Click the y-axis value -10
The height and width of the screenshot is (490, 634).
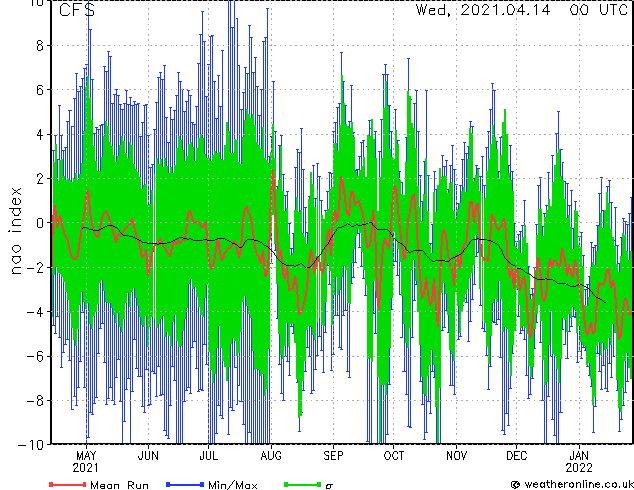31,445
